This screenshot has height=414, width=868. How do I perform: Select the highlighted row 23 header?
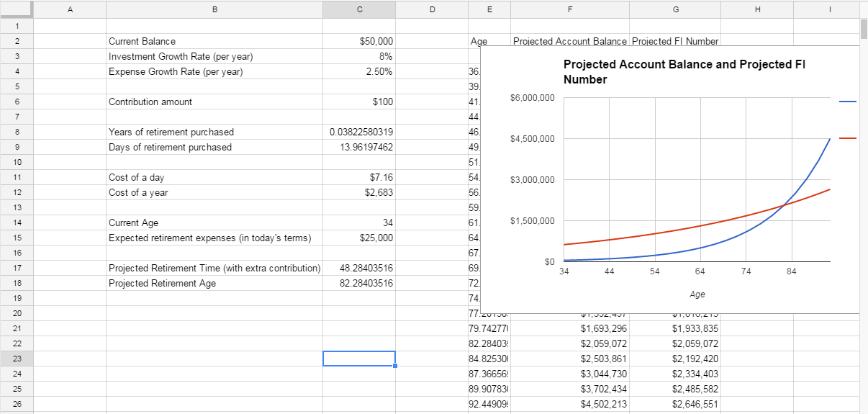(16, 359)
